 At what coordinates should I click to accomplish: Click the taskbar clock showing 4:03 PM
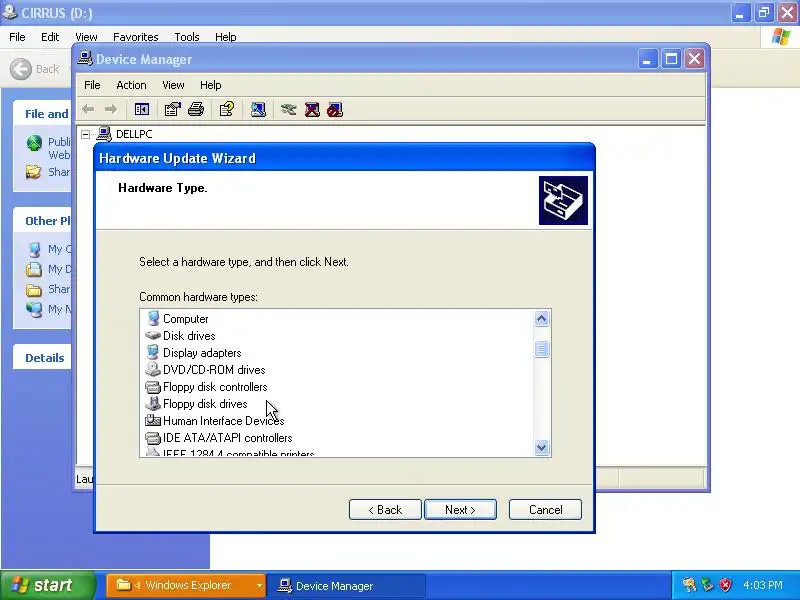click(763, 585)
